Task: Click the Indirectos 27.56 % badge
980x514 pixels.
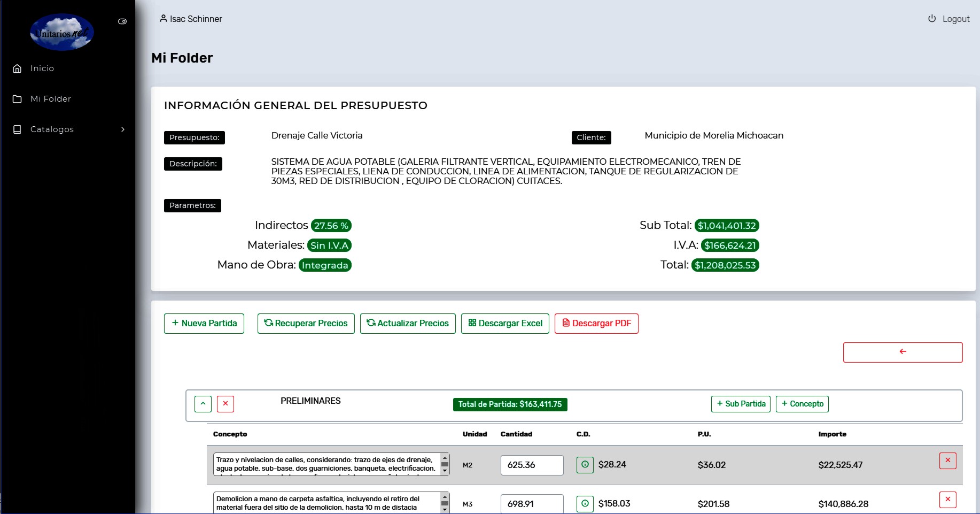Action: [x=331, y=226]
